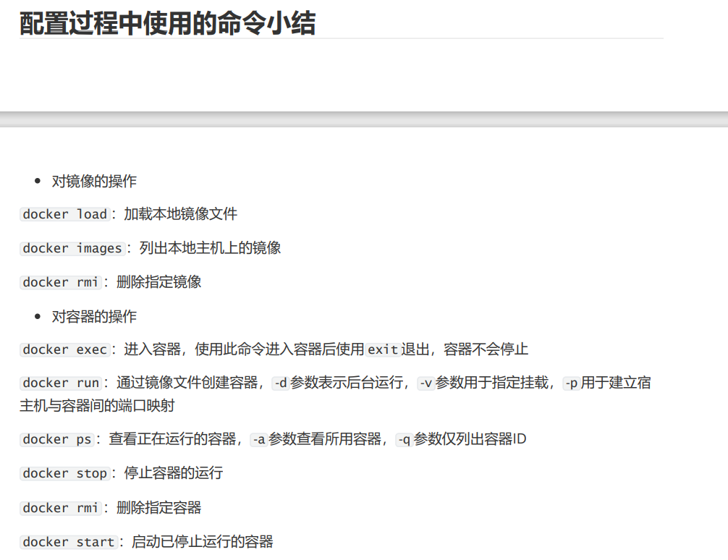Image resolution: width=728 pixels, height=560 pixels.
Task: Click the description "列出本地主机上的镜像"
Action: pos(211,248)
